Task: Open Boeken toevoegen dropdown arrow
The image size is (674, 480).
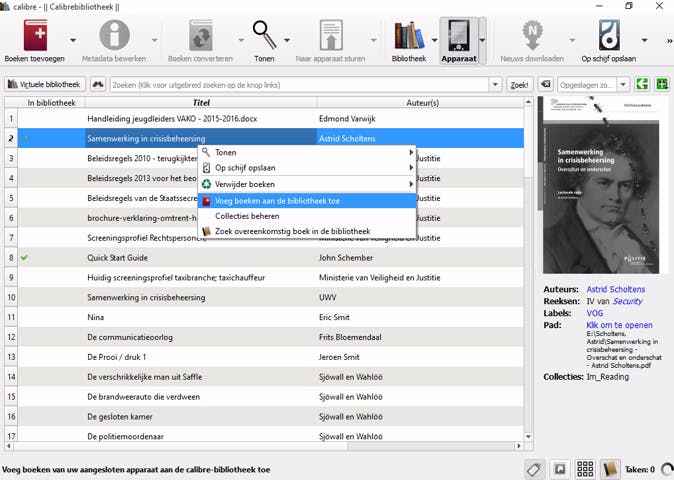Action: [x=73, y=40]
